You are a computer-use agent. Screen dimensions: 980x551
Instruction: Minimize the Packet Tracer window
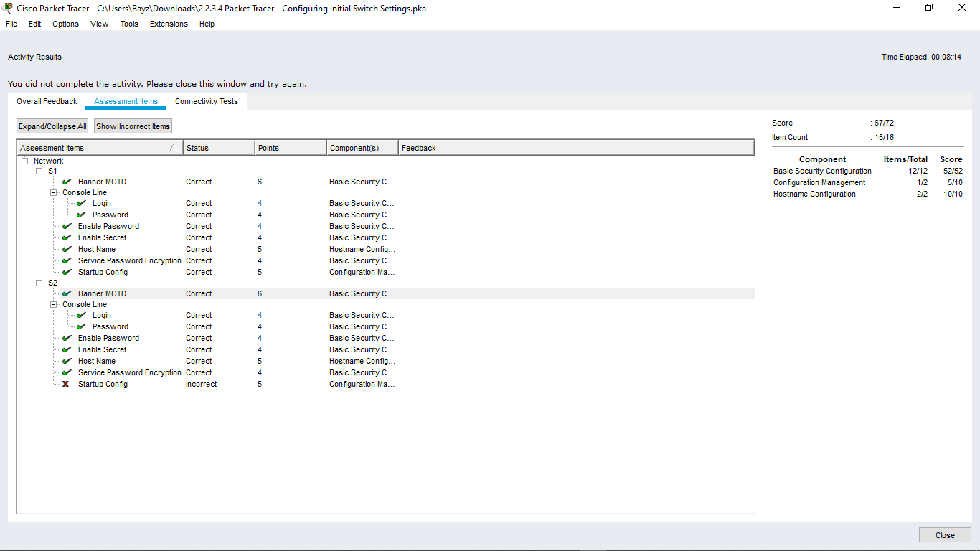(x=896, y=8)
